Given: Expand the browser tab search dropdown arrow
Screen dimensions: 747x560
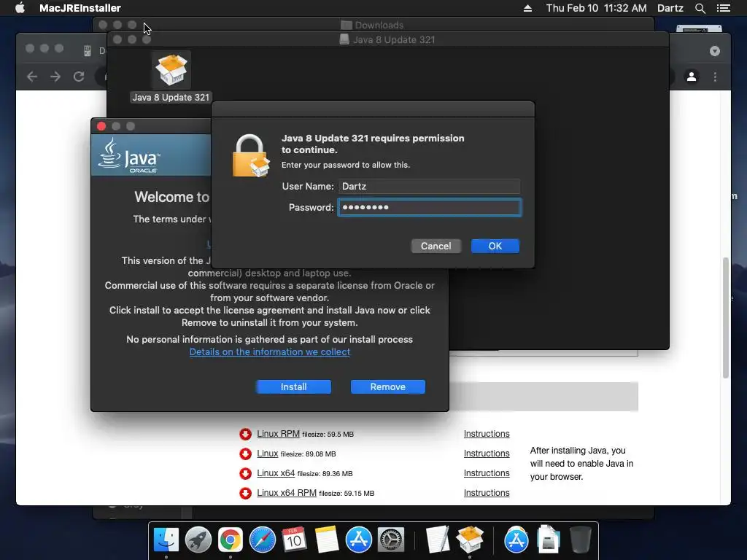Looking at the screenshot, I should point(715,51).
